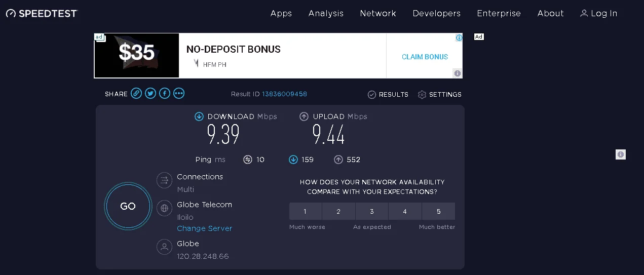The height and width of the screenshot is (275, 644).
Task: Open the Apps menu
Action: point(281,14)
